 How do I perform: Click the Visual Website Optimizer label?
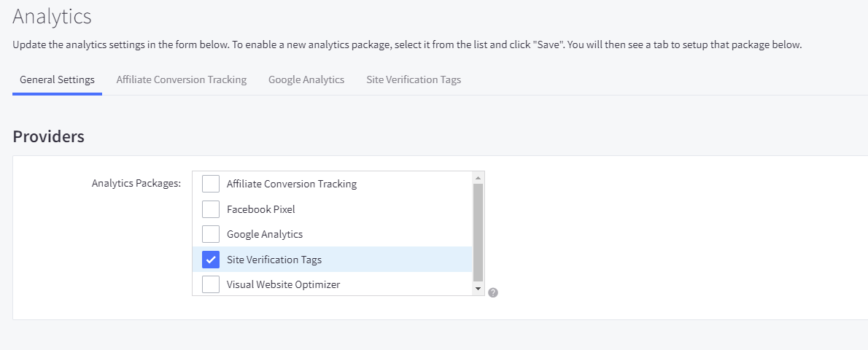click(284, 284)
